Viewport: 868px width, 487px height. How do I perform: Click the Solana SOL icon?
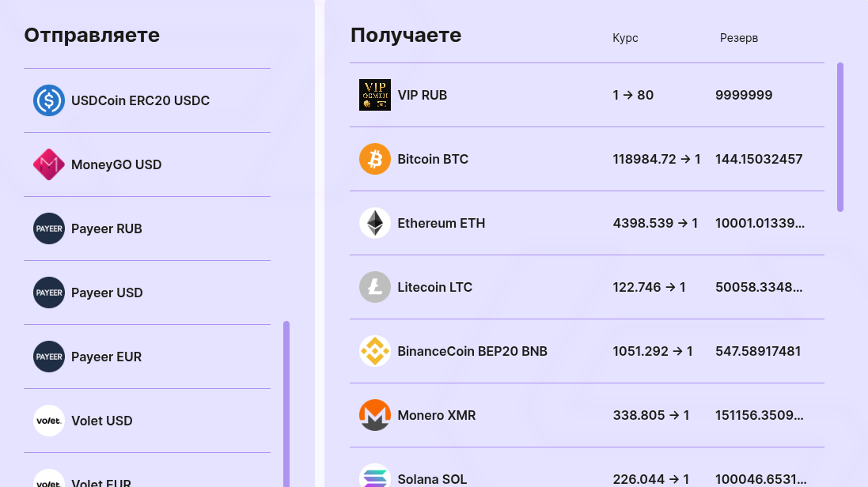pyautogui.click(x=375, y=478)
